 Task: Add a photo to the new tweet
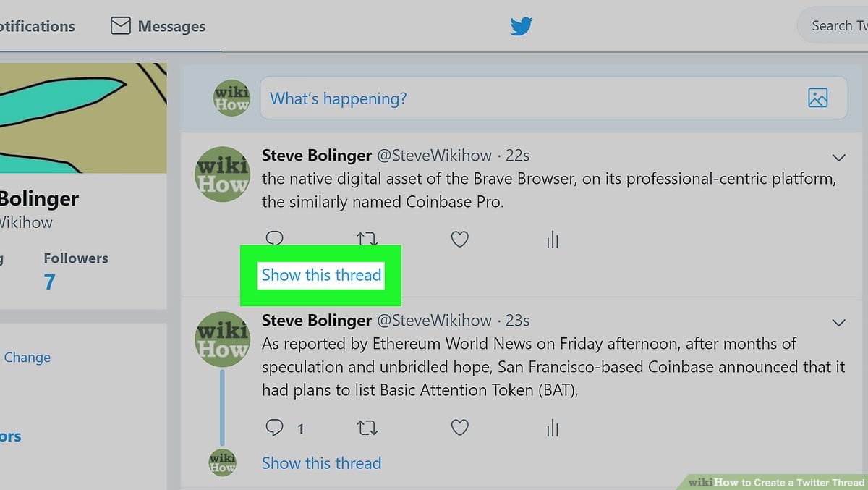(x=817, y=98)
